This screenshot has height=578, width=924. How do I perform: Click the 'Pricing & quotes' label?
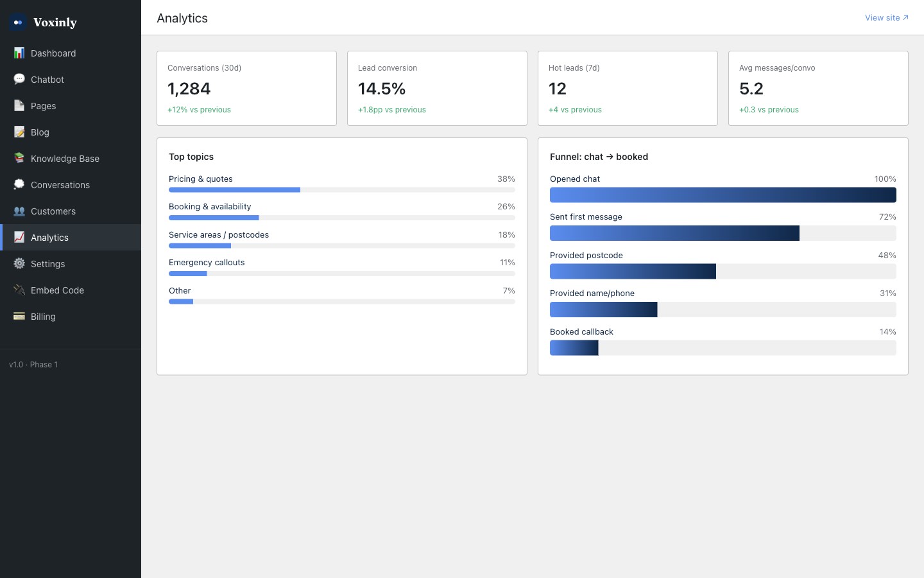[201, 179]
